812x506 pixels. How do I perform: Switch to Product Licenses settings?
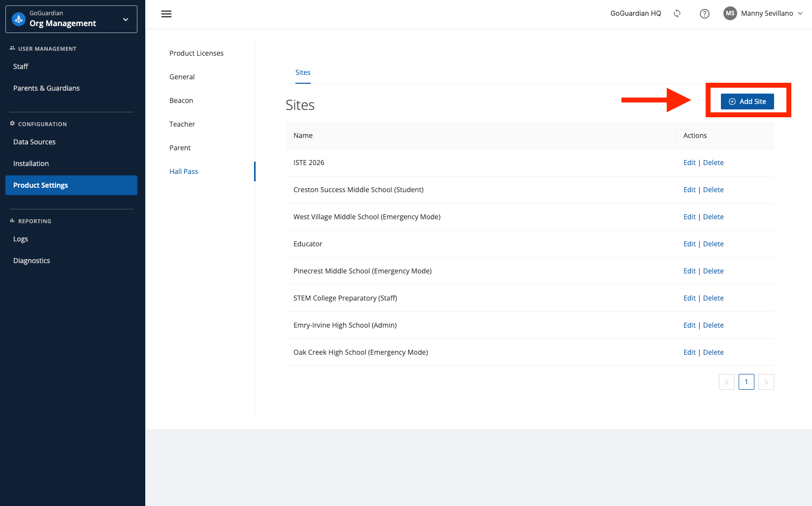(196, 53)
